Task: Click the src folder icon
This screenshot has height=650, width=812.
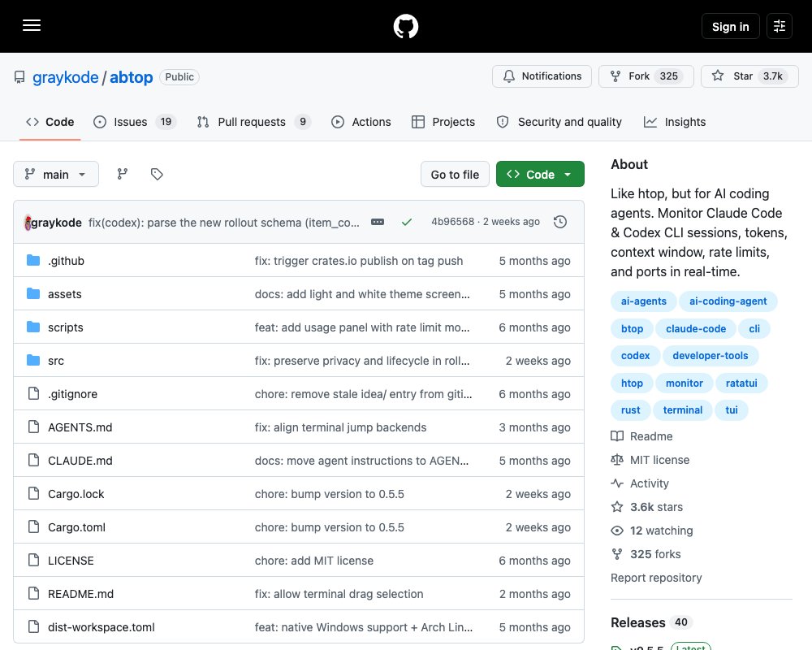Action: coord(33,360)
